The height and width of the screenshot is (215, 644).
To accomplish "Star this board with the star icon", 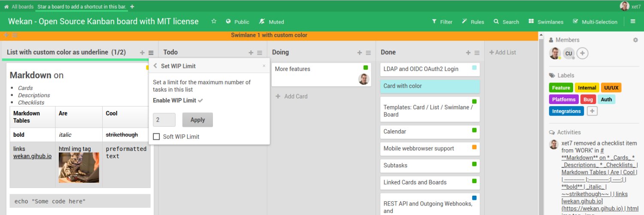I will [214, 21].
